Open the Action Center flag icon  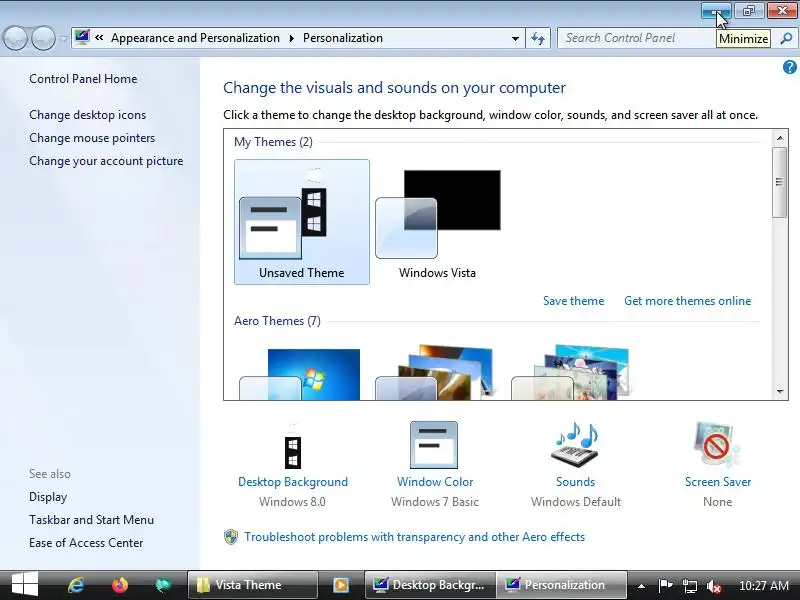click(x=665, y=585)
